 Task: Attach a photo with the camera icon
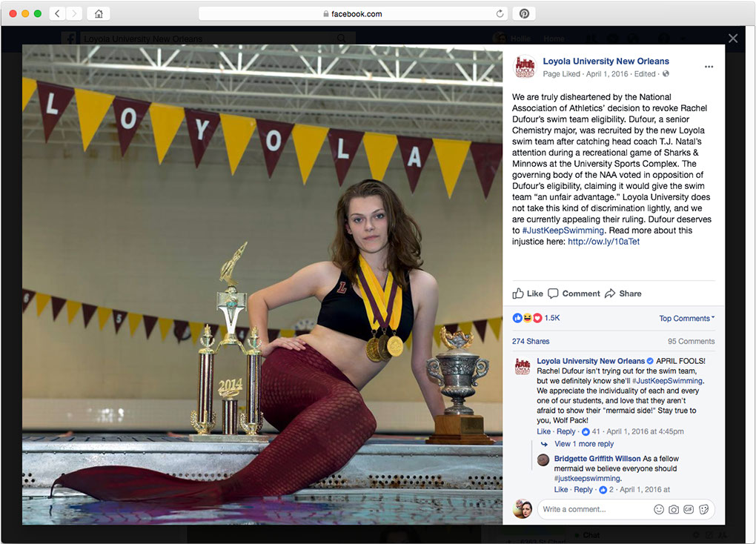pos(674,509)
